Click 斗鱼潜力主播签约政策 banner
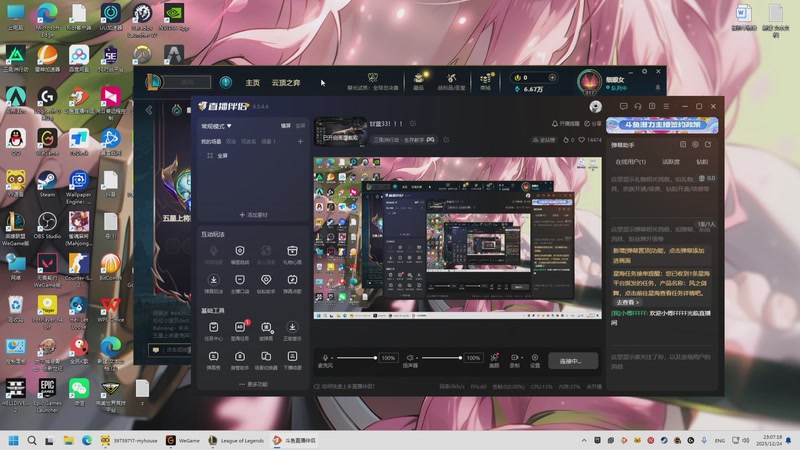 (x=662, y=125)
